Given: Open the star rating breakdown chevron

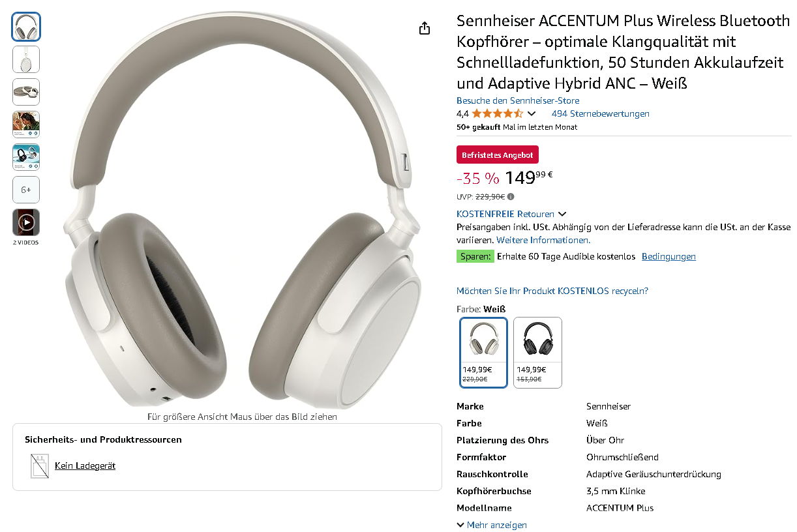Looking at the screenshot, I should tap(532, 114).
